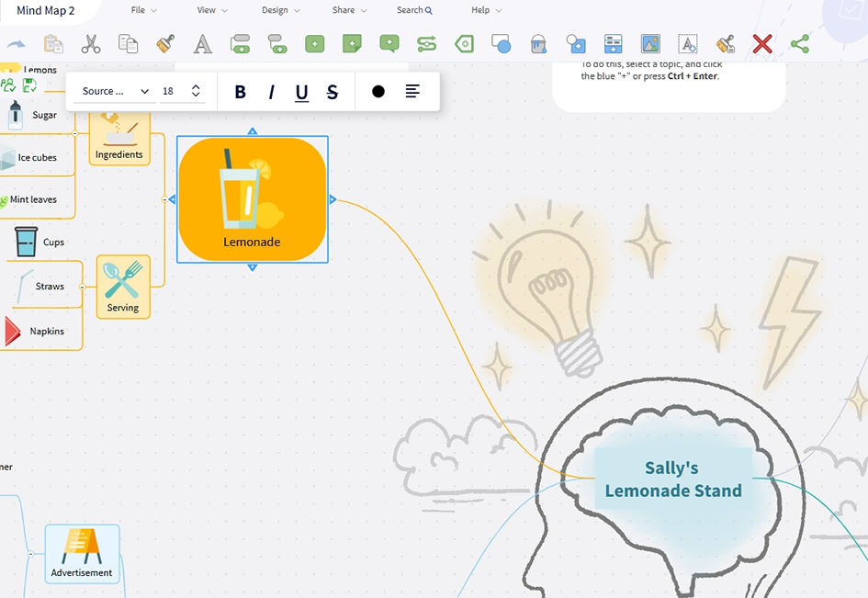Image resolution: width=868 pixels, height=598 pixels.
Task: Insert a picture via the image icon
Action: [x=650, y=43]
